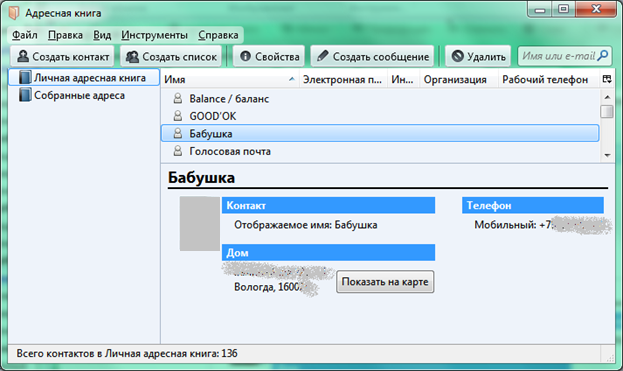Click the address book title bar icon
This screenshot has height=371, width=623.
tap(14, 13)
